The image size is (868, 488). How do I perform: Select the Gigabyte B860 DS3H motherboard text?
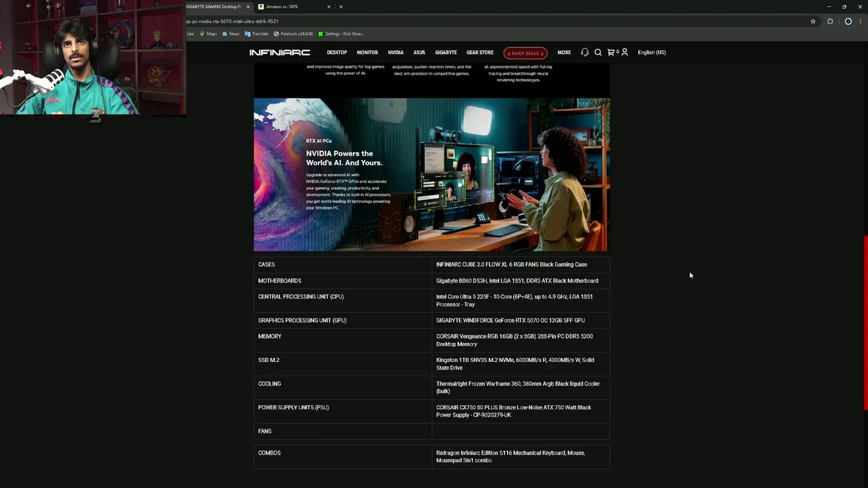pyautogui.click(x=517, y=281)
